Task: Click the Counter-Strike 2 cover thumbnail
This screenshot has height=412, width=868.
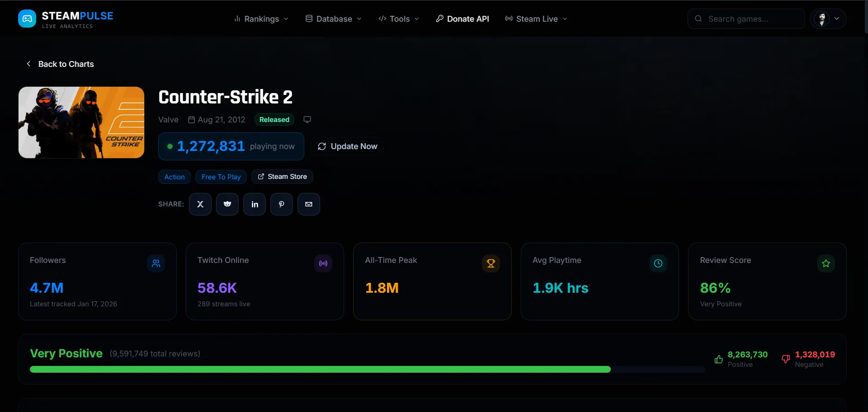Action: (x=81, y=122)
